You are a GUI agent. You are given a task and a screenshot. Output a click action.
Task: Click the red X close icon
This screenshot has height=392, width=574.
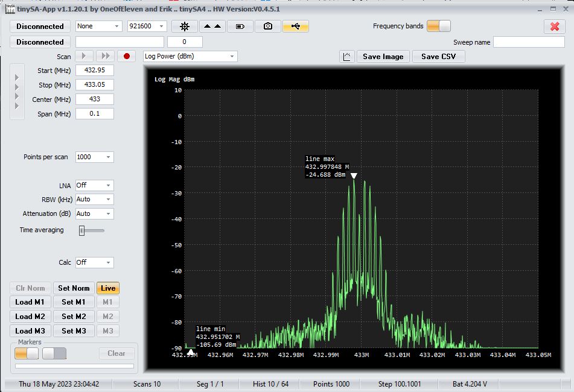click(555, 27)
